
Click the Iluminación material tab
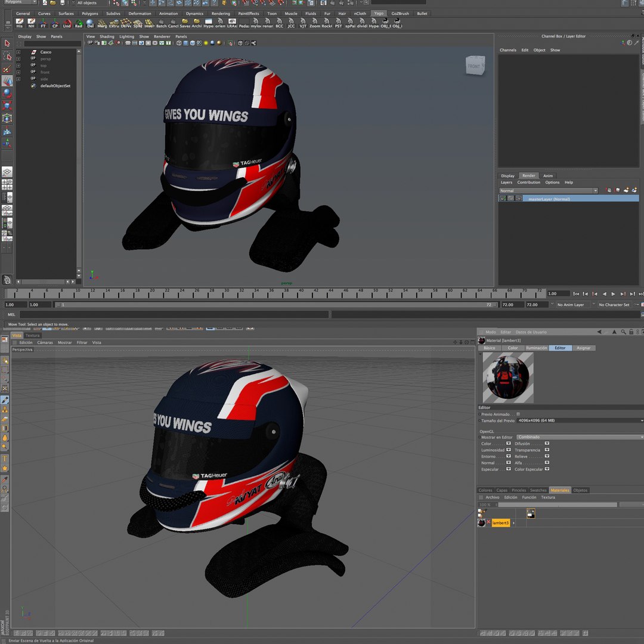pyautogui.click(x=537, y=348)
